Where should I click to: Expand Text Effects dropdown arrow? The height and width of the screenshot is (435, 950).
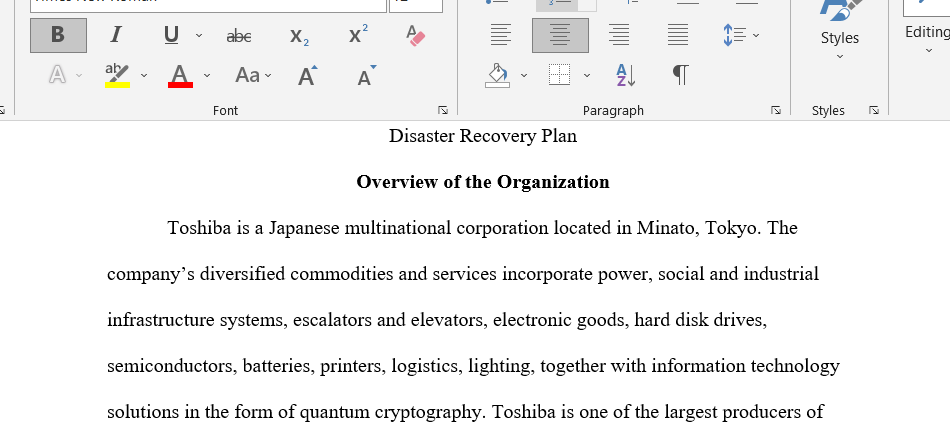click(79, 76)
